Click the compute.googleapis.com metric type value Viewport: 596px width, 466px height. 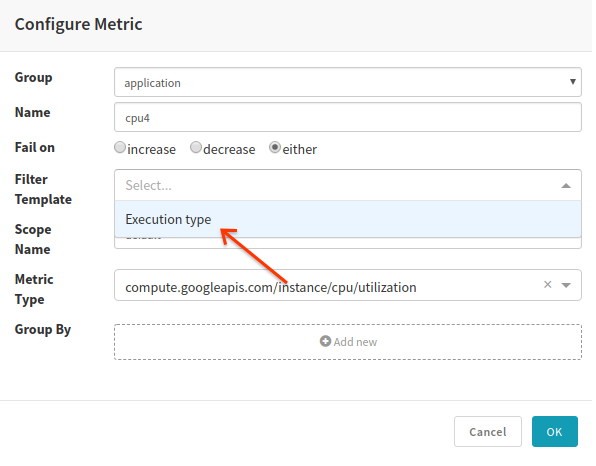(271, 287)
